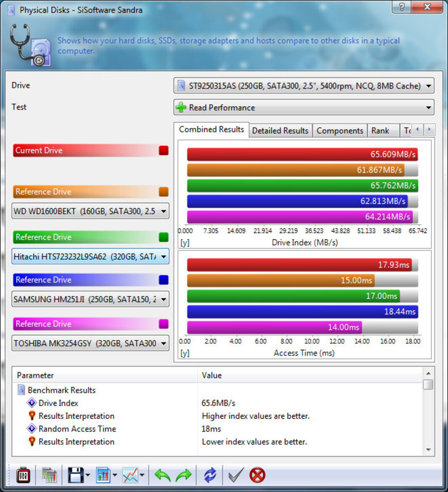
Task: Switch to the Detailed Results tab
Action: click(280, 130)
